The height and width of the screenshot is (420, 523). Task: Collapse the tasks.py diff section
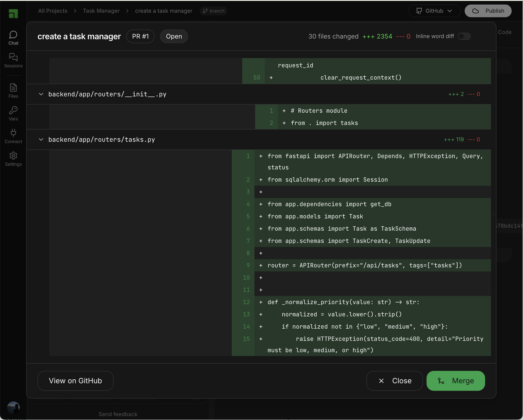tap(41, 139)
